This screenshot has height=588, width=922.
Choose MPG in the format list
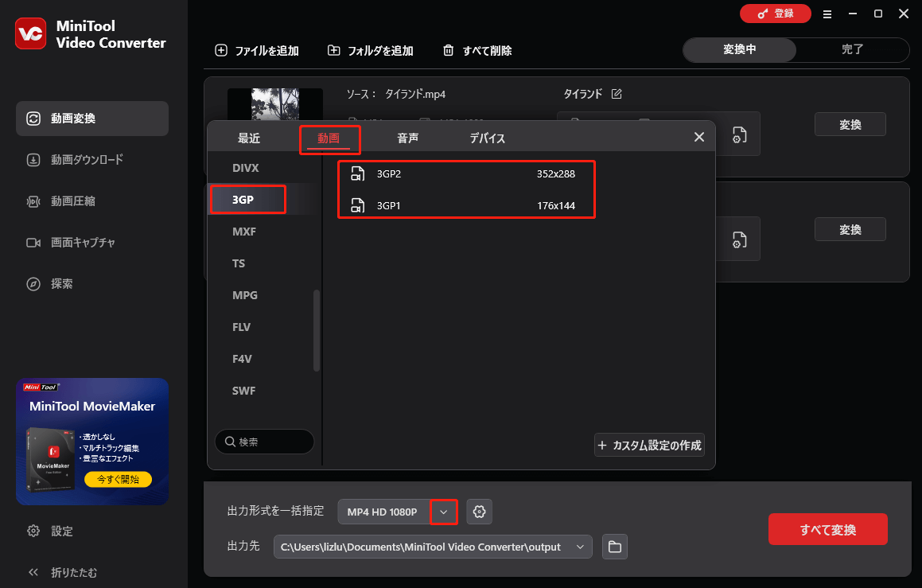pos(265,294)
